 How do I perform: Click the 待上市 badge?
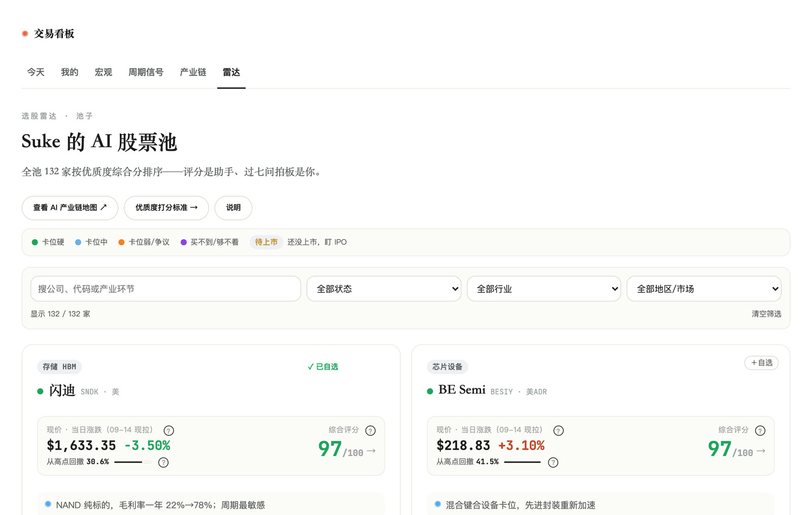266,242
